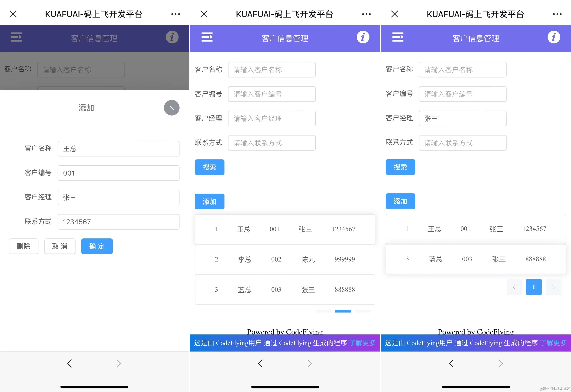Image resolution: width=571 pixels, height=392 pixels.
Task: Go back using left chevron in middle screen
Action: (260, 363)
